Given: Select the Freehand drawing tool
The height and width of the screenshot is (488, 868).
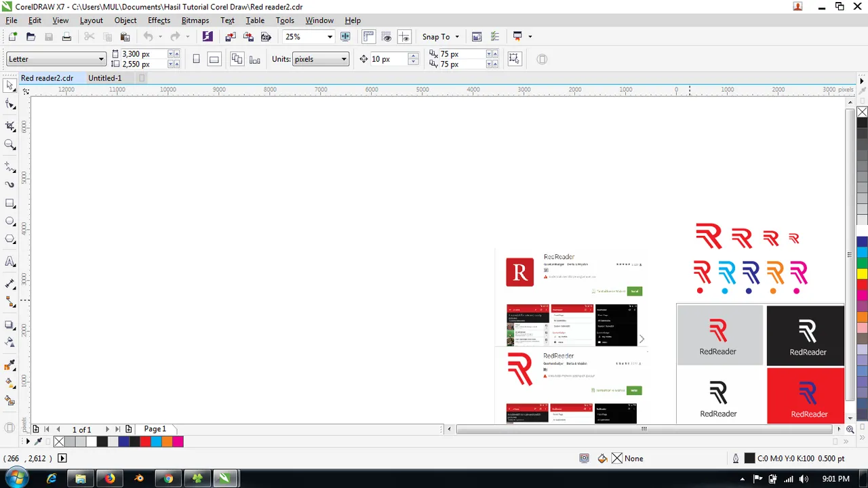Looking at the screenshot, I should click(x=10, y=166).
